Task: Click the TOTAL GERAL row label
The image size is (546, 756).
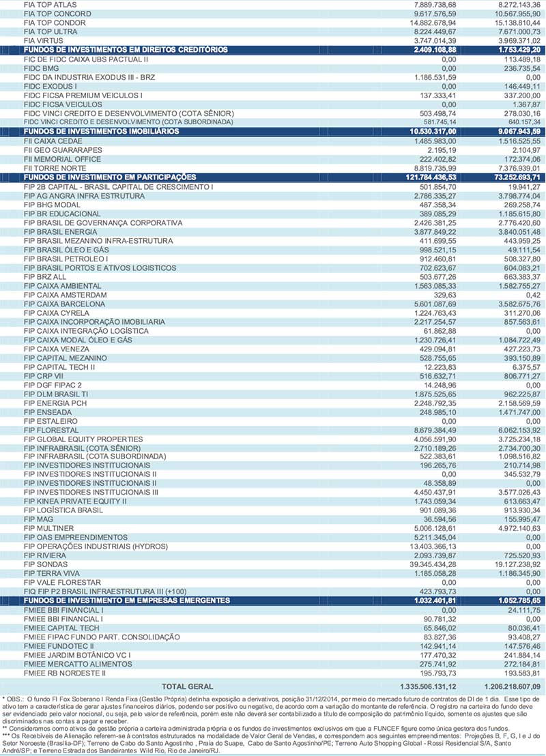Action: pyautogui.click(x=187, y=686)
